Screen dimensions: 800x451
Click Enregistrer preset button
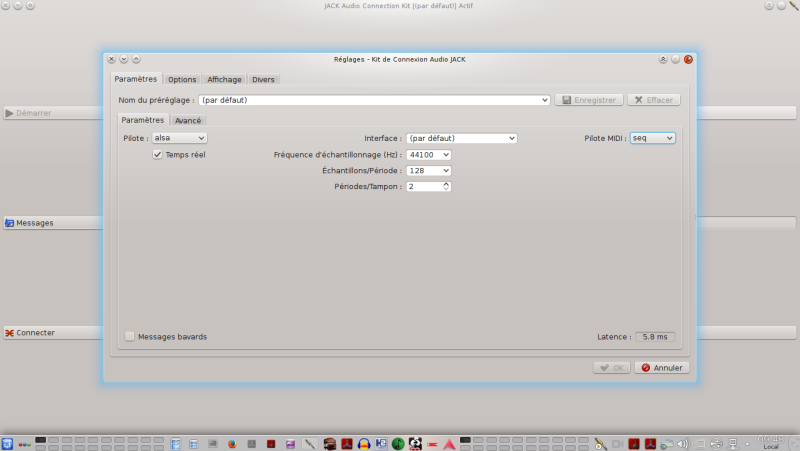tap(589, 100)
